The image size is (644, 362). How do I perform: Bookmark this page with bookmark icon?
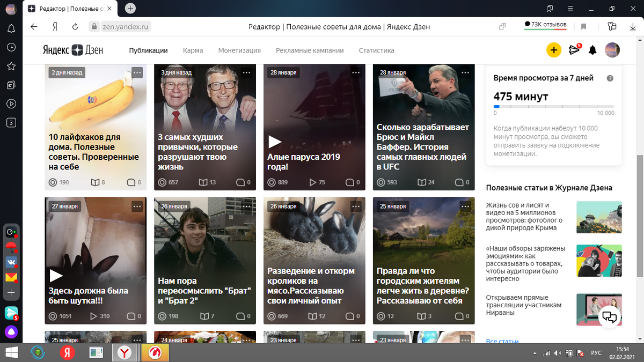coord(584,27)
